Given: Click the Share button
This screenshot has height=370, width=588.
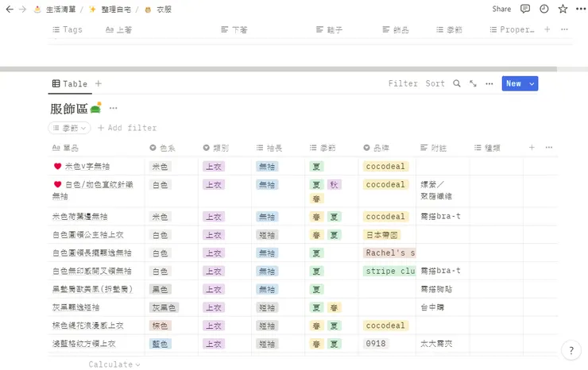Looking at the screenshot, I should tap(501, 9).
